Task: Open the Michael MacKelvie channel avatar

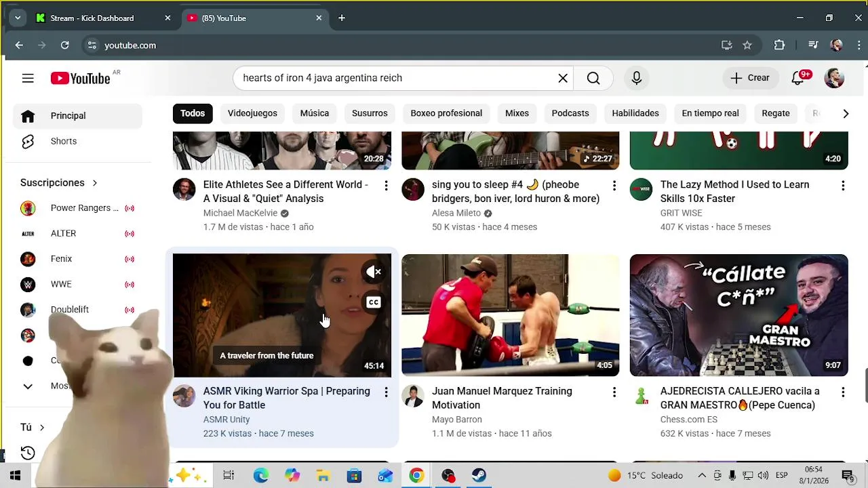Action: coord(184,190)
